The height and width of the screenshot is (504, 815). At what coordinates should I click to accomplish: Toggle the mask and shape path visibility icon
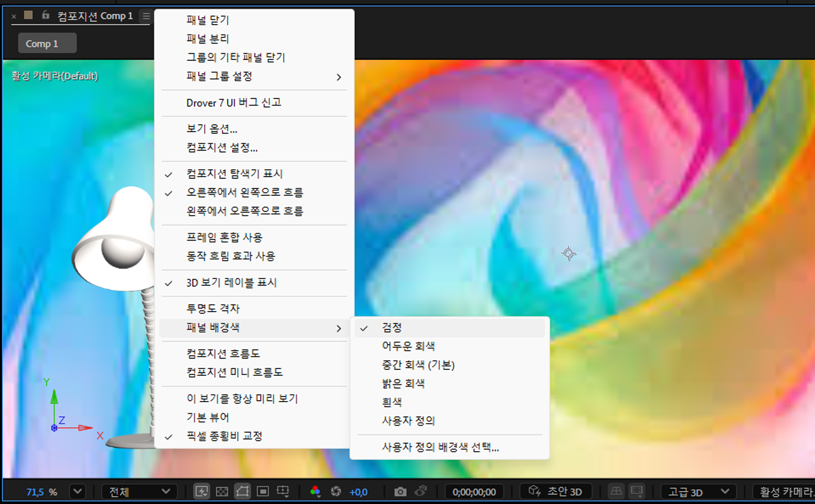pyautogui.click(x=242, y=492)
